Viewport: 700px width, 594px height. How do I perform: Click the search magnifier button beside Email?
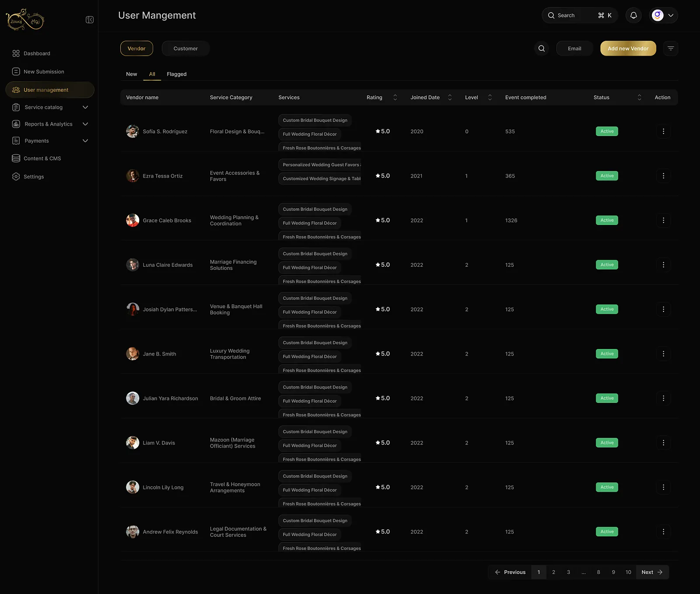[542, 49]
